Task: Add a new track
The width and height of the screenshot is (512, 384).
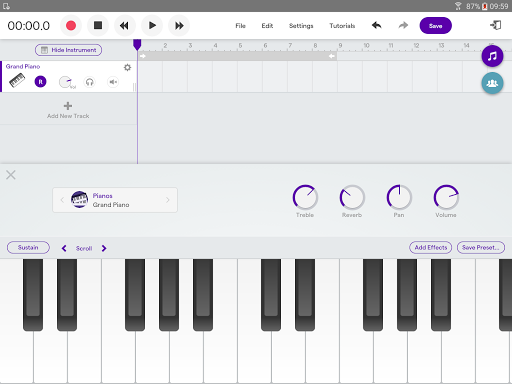Action: coord(68,110)
